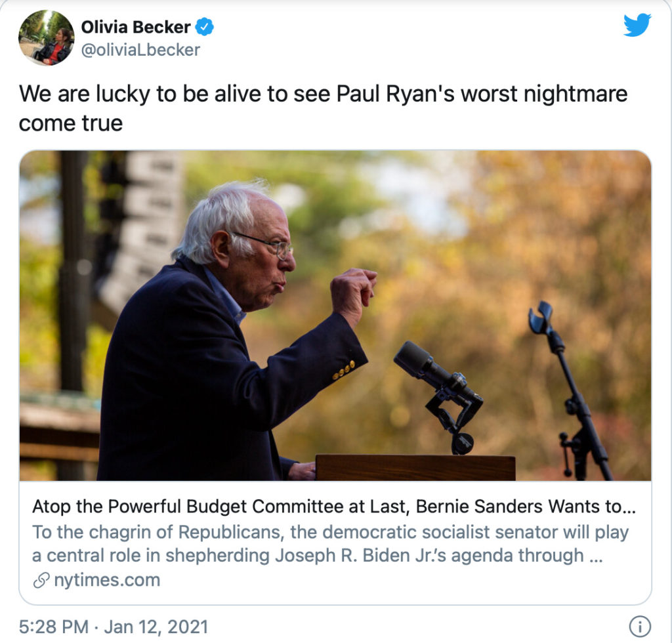Click the article description about Republicans' chagrin

pos(331,544)
